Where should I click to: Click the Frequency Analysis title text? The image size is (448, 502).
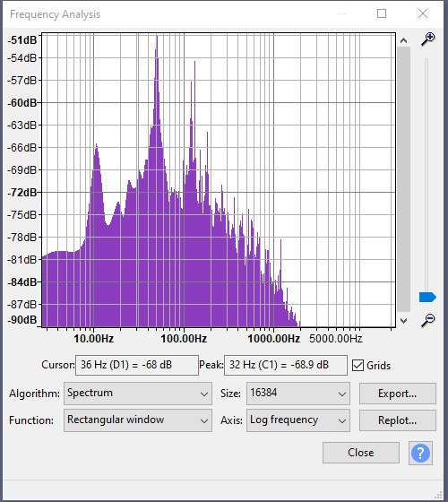(x=55, y=14)
